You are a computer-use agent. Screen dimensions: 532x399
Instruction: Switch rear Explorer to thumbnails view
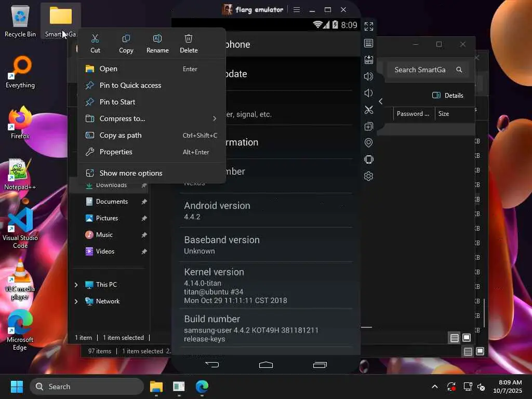(480, 352)
